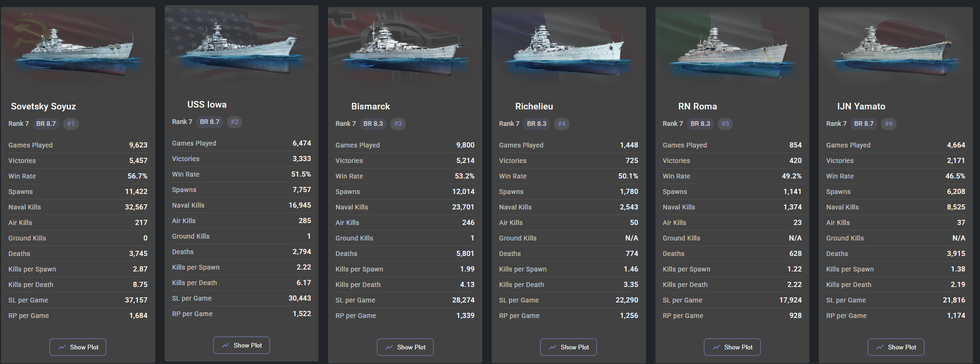
Task: Click the IJN Yamato title
Action: (x=861, y=107)
